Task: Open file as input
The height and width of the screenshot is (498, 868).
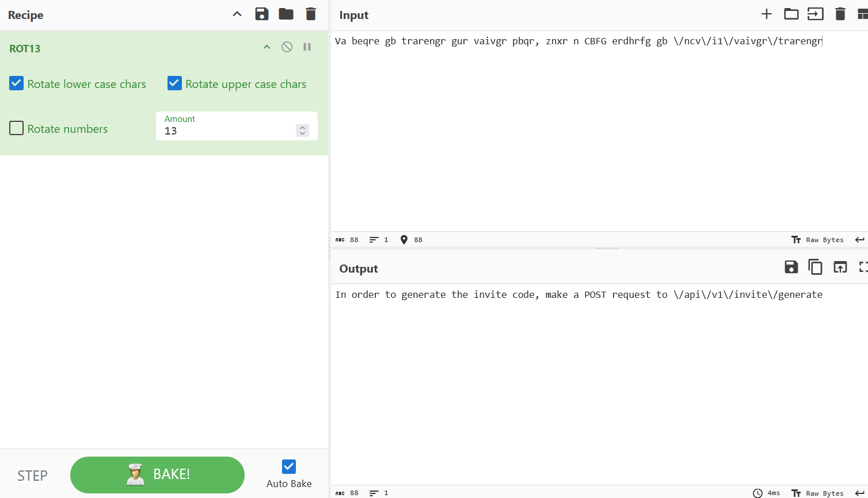Action: [x=816, y=14]
